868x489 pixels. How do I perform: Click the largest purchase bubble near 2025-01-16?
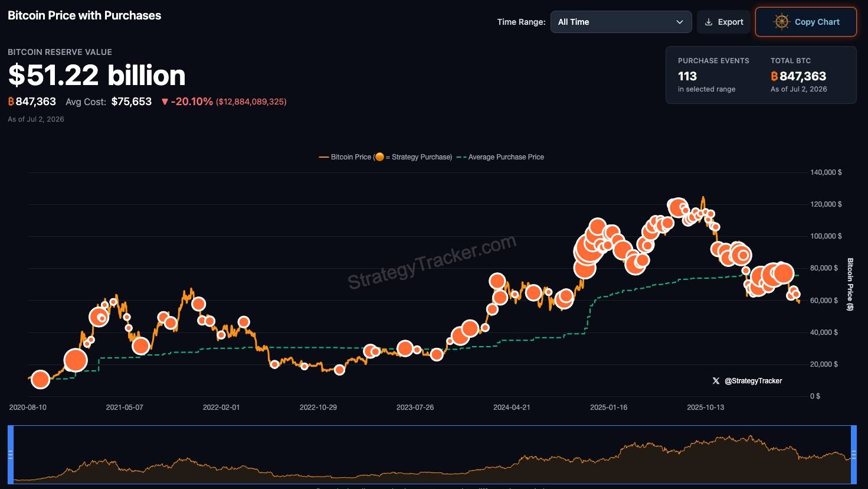(x=588, y=249)
